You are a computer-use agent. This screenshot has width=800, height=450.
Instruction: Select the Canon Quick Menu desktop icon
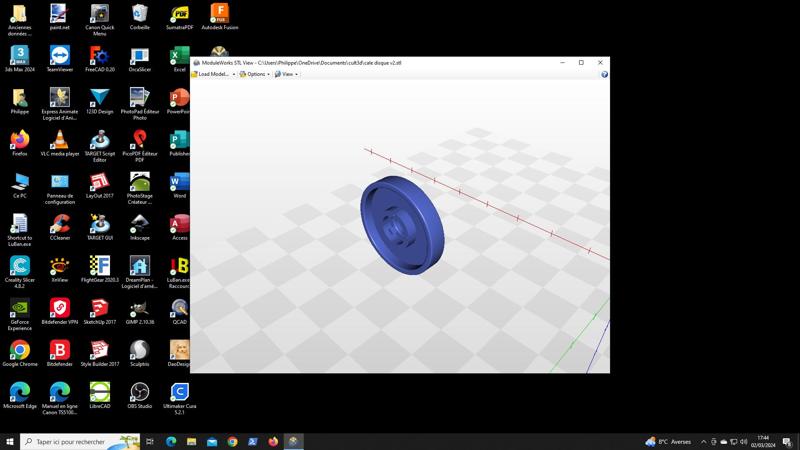[x=99, y=20]
